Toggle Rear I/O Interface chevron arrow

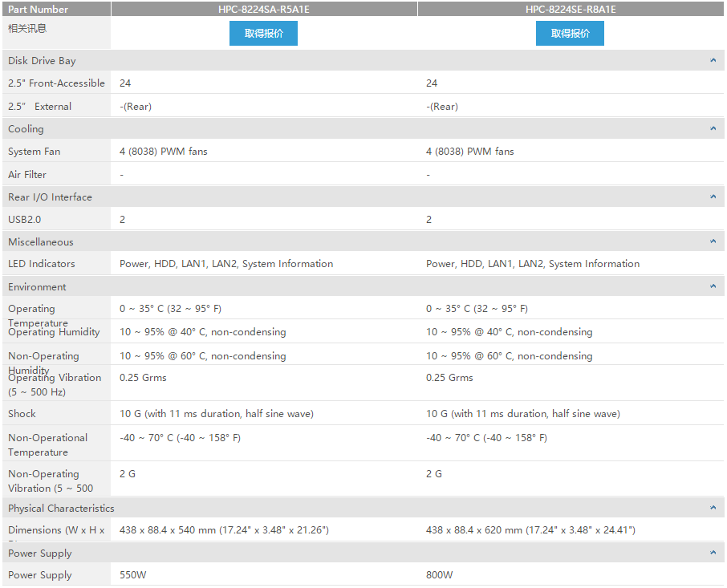pos(713,197)
